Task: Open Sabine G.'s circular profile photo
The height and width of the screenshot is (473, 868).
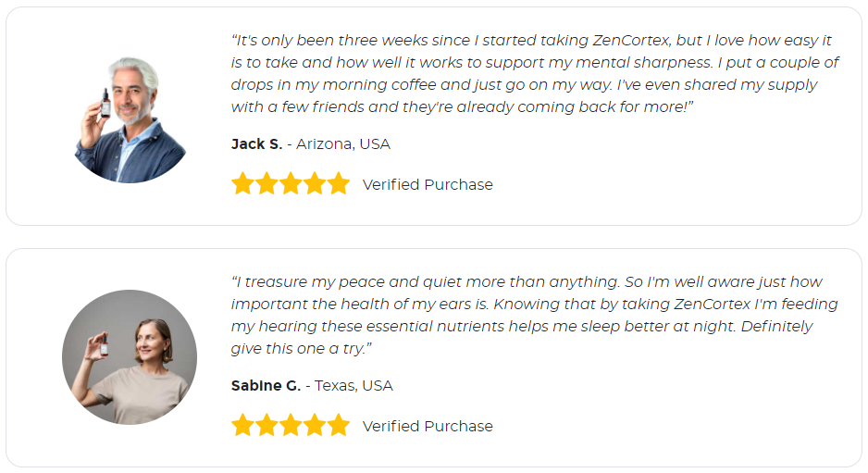Action: click(x=130, y=357)
